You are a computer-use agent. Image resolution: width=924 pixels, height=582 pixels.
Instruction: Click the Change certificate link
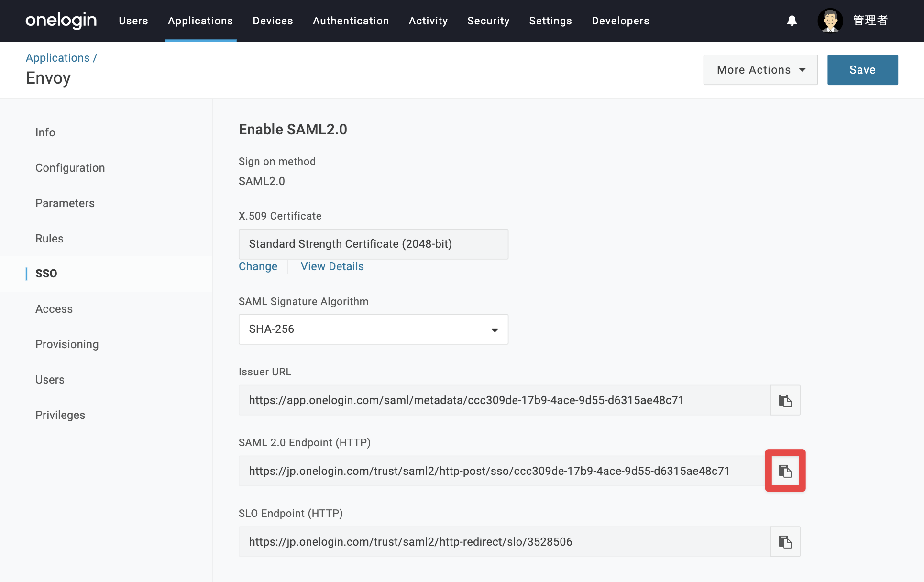click(258, 266)
